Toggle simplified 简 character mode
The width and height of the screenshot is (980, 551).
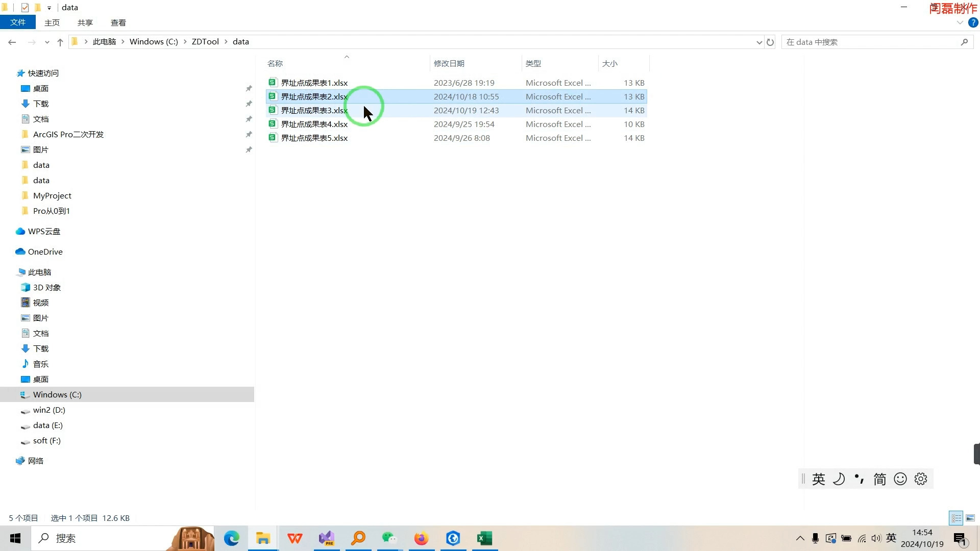pos(879,479)
